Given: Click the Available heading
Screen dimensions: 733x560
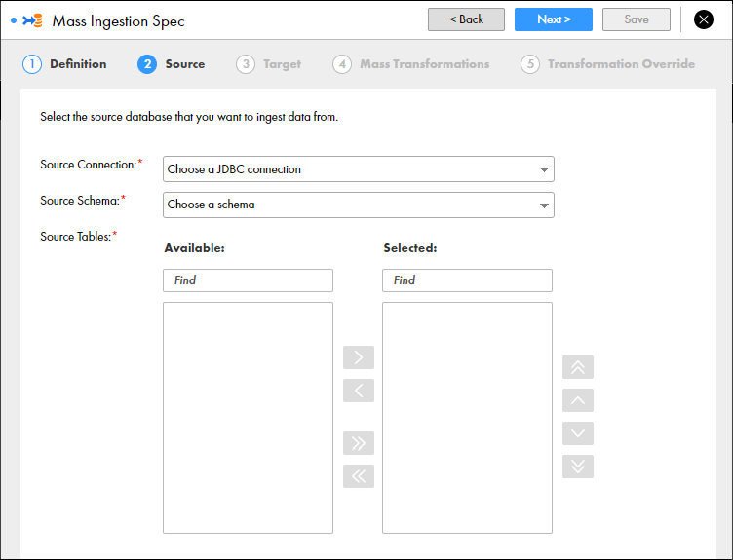Looking at the screenshot, I should (195, 248).
